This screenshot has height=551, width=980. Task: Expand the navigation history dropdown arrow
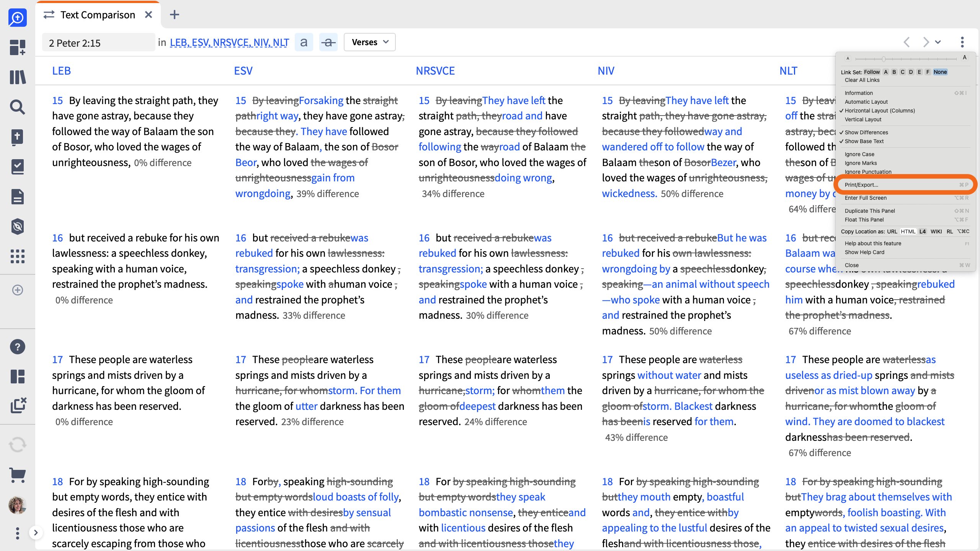(938, 42)
